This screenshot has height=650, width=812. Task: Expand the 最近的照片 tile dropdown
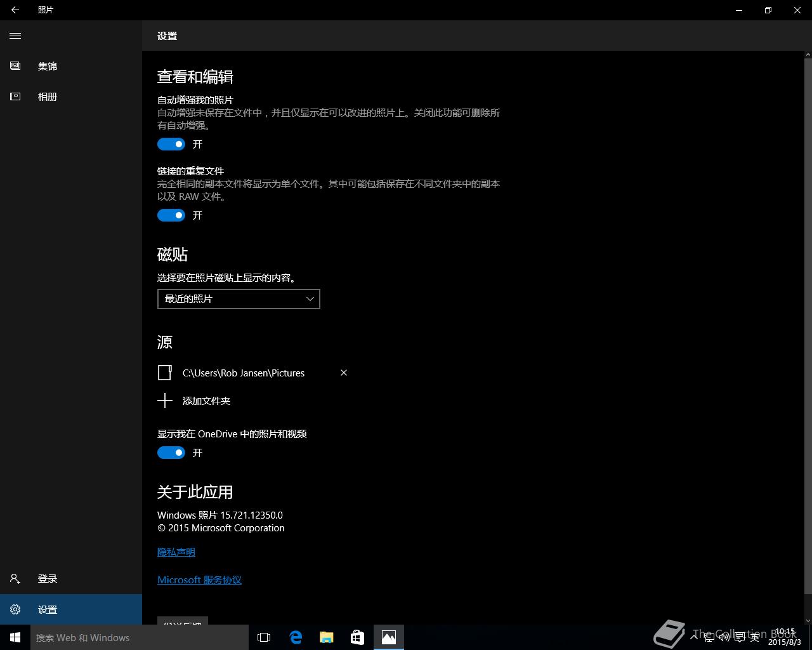239,299
